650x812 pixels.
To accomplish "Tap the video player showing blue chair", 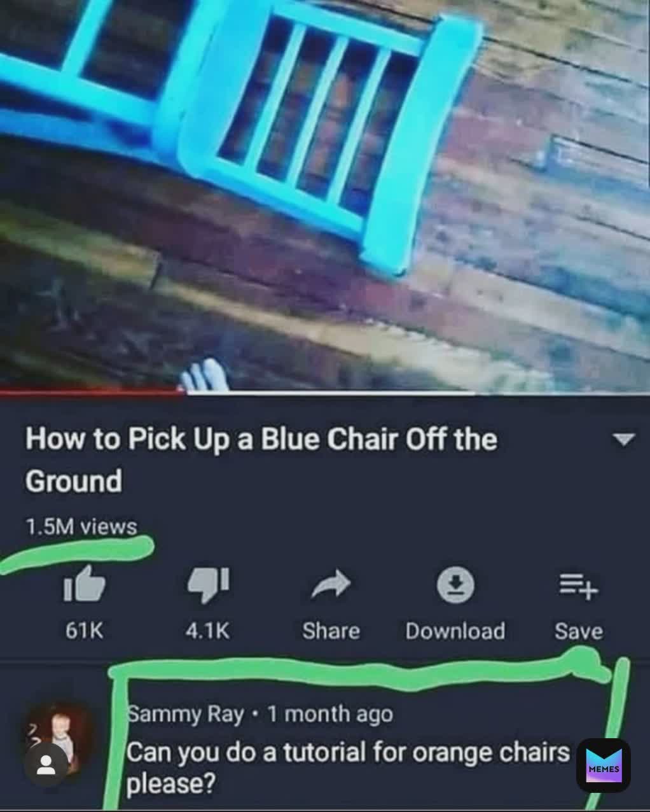I will point(325,194).
